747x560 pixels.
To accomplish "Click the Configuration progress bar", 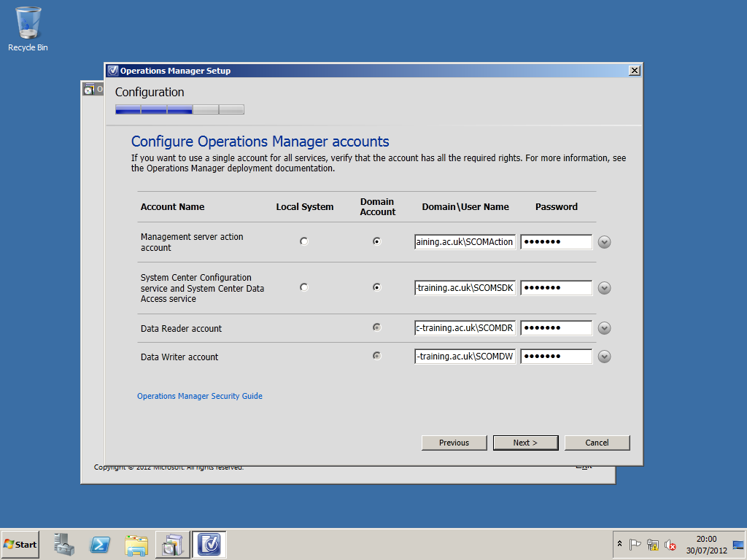I will point(179,109).
